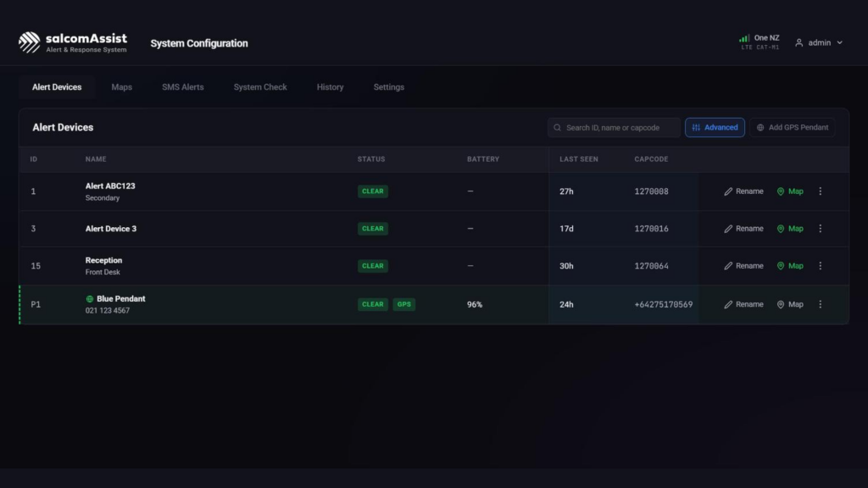868x488 pixels.
Task: Open the System Check tab
Action: pos(260,87)
